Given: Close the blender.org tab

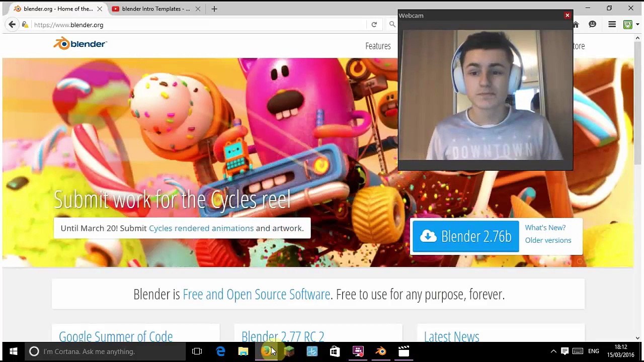Looking at the screenshot, I should 100,9.
